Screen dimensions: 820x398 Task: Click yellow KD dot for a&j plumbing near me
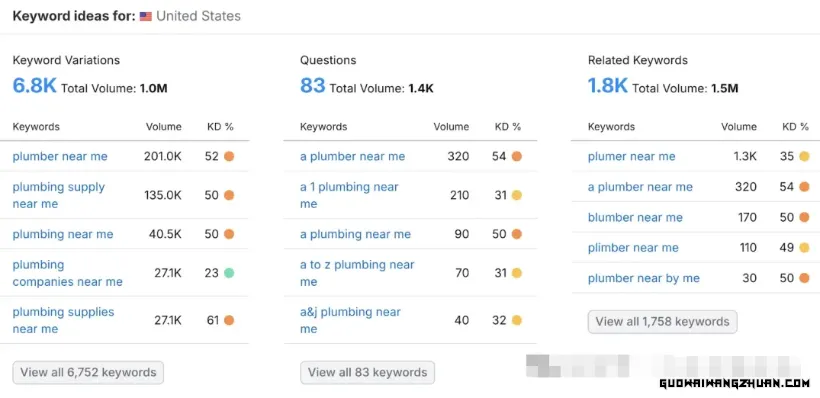(x=517, y=320)
